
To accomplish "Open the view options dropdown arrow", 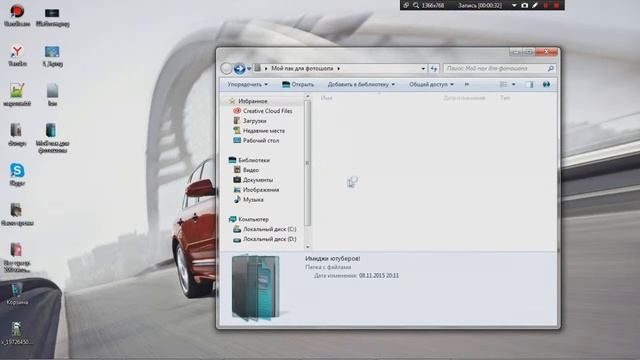I will click(513, 84).
